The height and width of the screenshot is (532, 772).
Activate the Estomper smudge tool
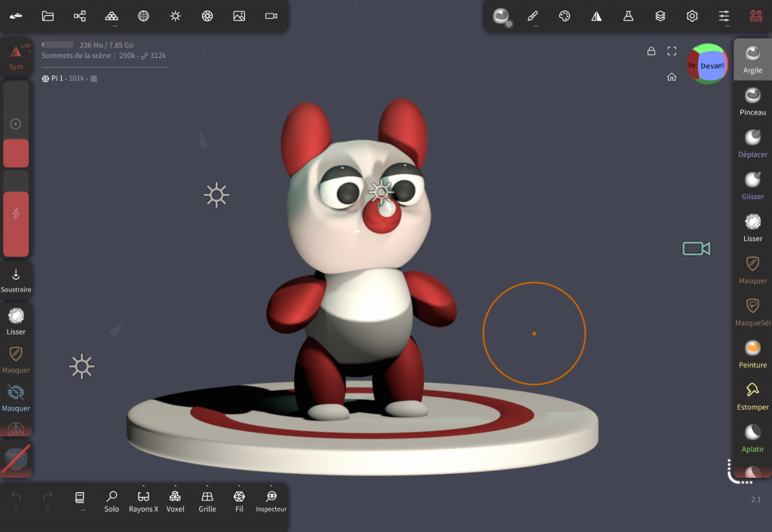[752, 396]
